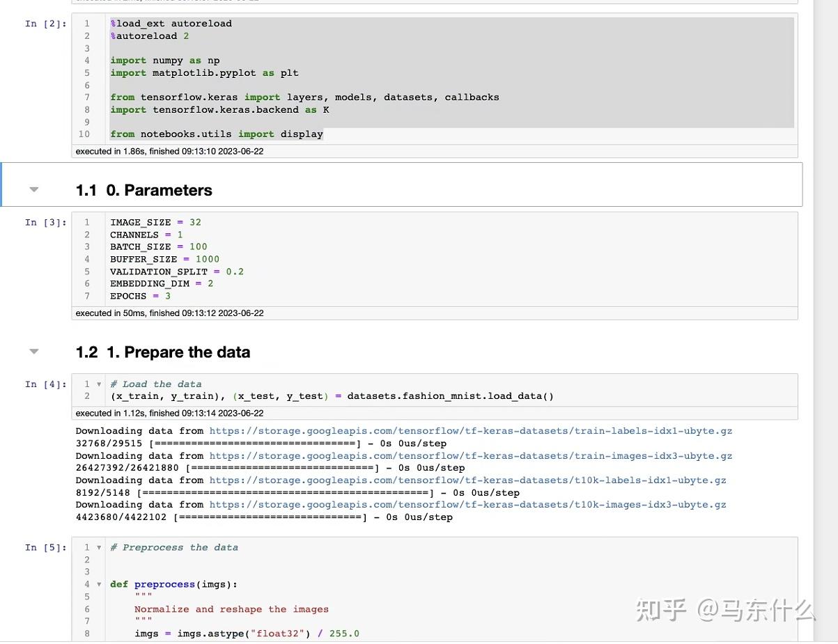
Task: Click the "EPOCHS = 3" code line
Action: 140,296
